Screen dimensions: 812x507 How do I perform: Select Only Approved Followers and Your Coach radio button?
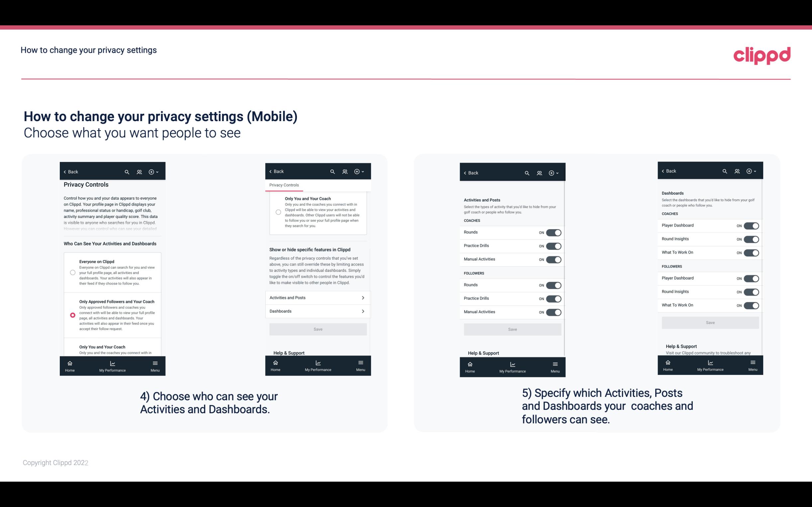tap(72, 315)
